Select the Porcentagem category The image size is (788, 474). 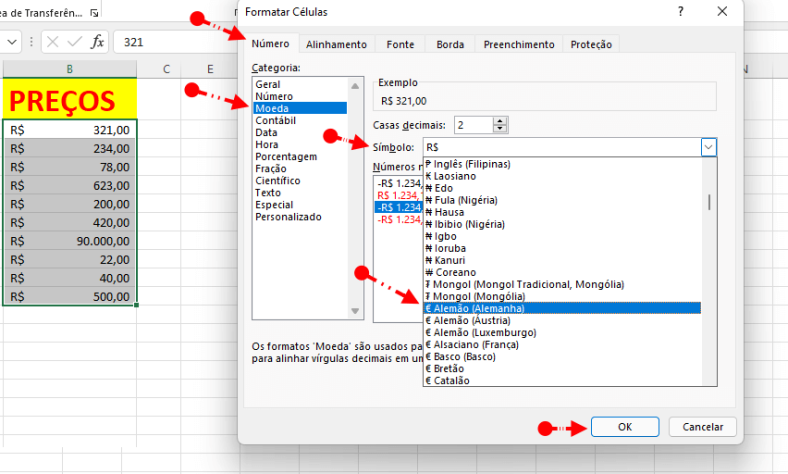[300, 157]
